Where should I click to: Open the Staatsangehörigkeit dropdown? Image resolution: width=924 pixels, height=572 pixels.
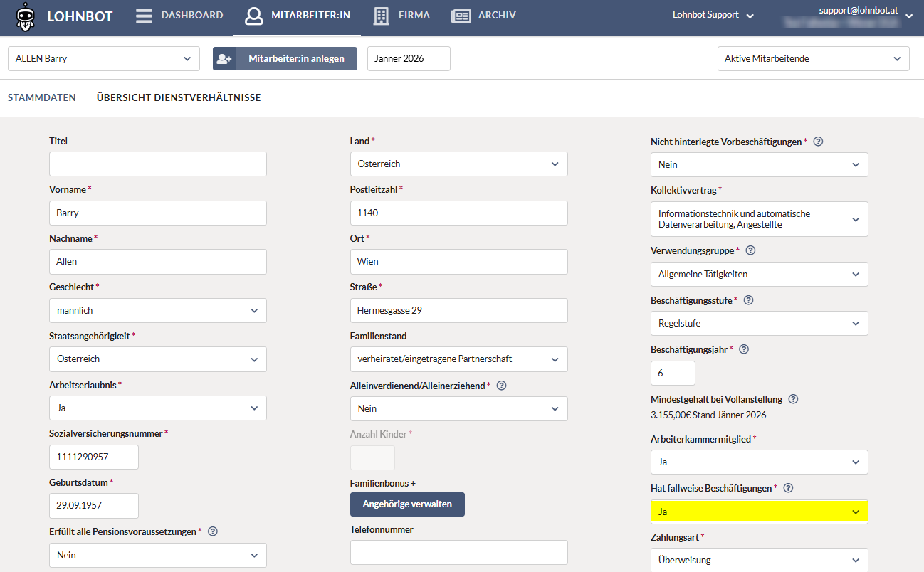[x=158, y=359]
